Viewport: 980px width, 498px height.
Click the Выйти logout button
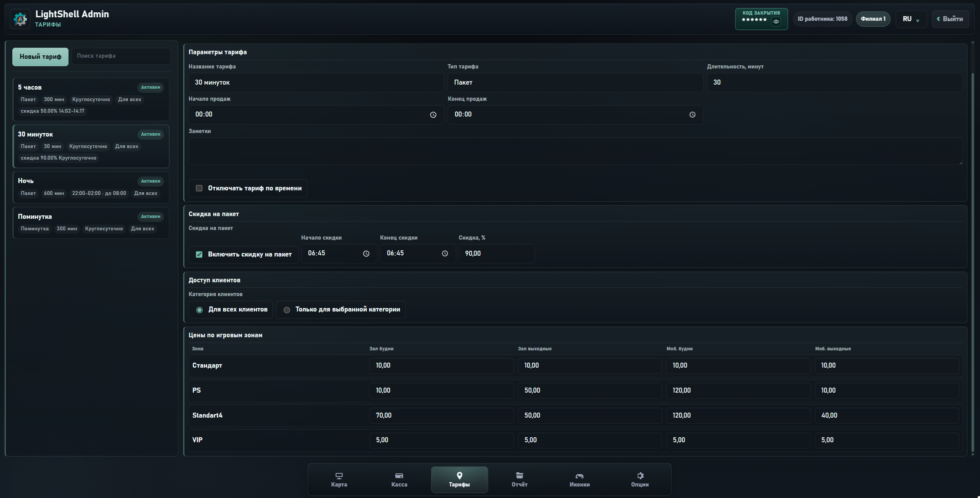950,19
